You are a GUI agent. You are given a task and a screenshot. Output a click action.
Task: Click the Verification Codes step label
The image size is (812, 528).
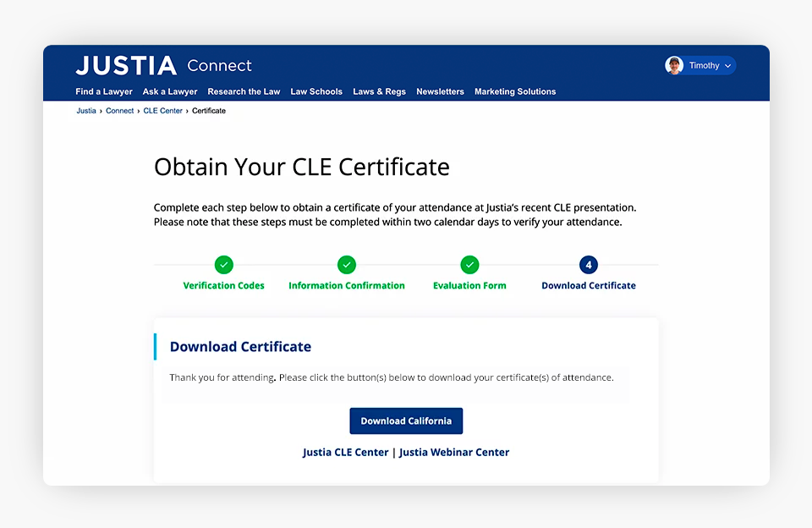(x=223, y=285)
